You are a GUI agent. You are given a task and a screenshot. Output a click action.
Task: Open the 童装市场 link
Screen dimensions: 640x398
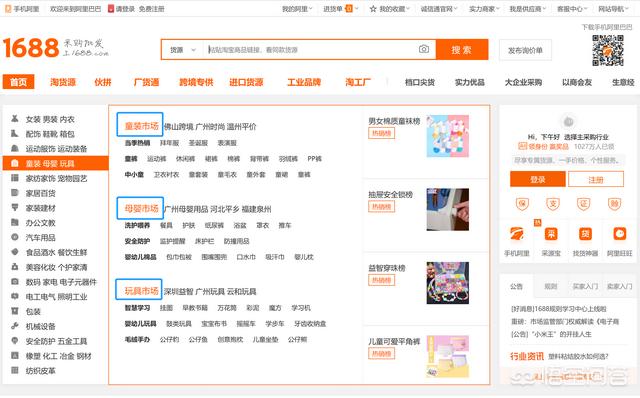pos(141,125)
